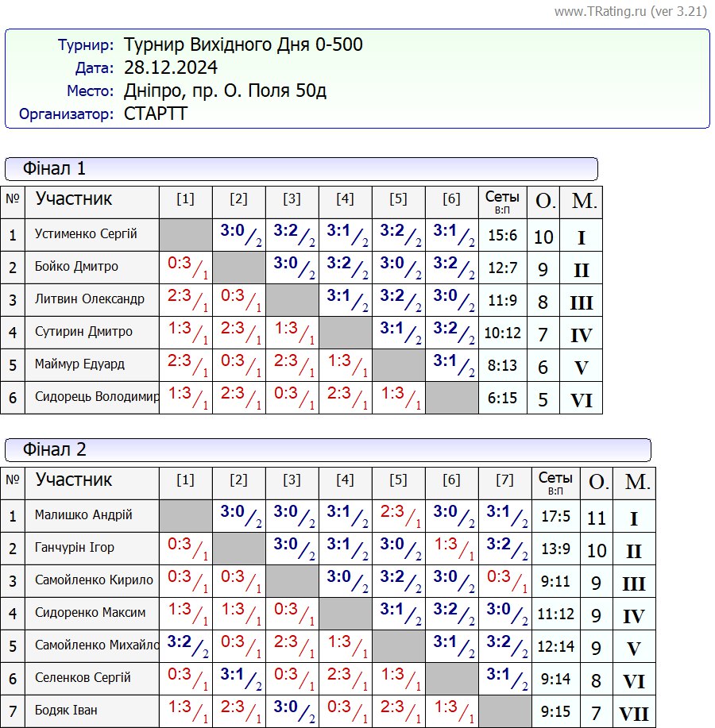715x728 pixels.
Task: Click Самойленко Михайло's 3:2 win against player 1
Action: click(x=185, y=647)
